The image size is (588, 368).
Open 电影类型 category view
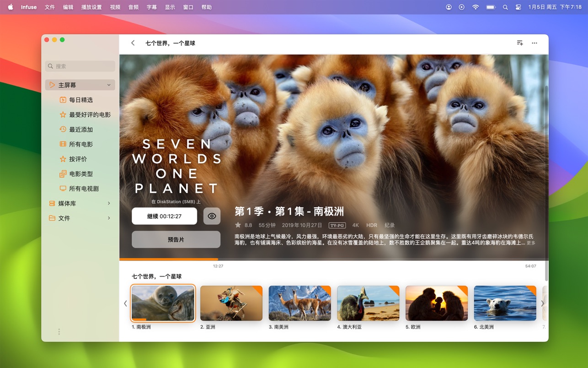[81, 174]
